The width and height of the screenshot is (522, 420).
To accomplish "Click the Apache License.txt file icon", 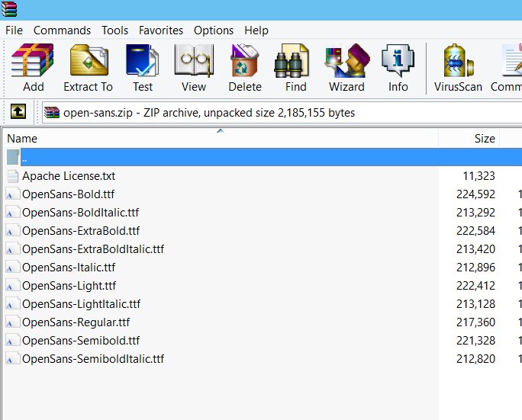I will pyautogui.click(x=13, y=176).
